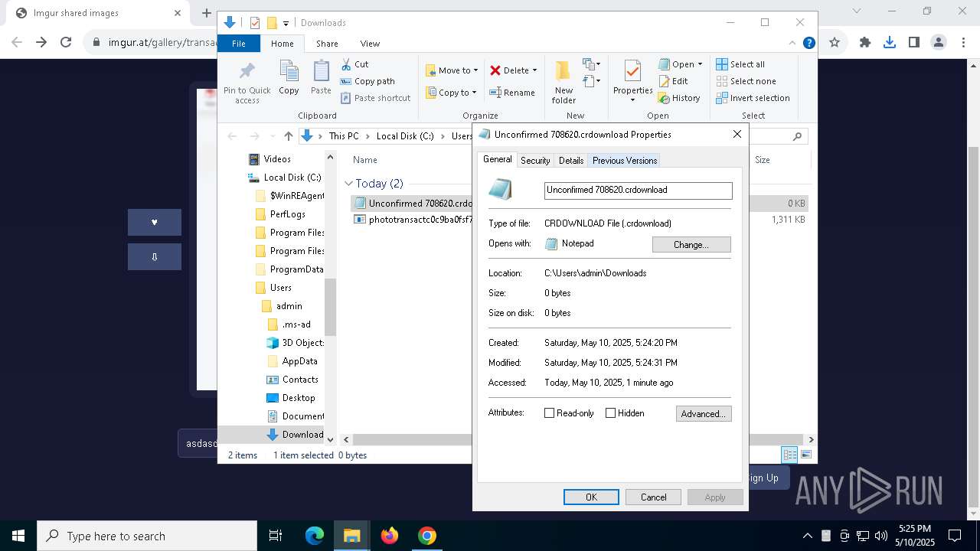Show hidden system tray icons chevron
Viewport: 980px width, 551px height.
point(807,536)
